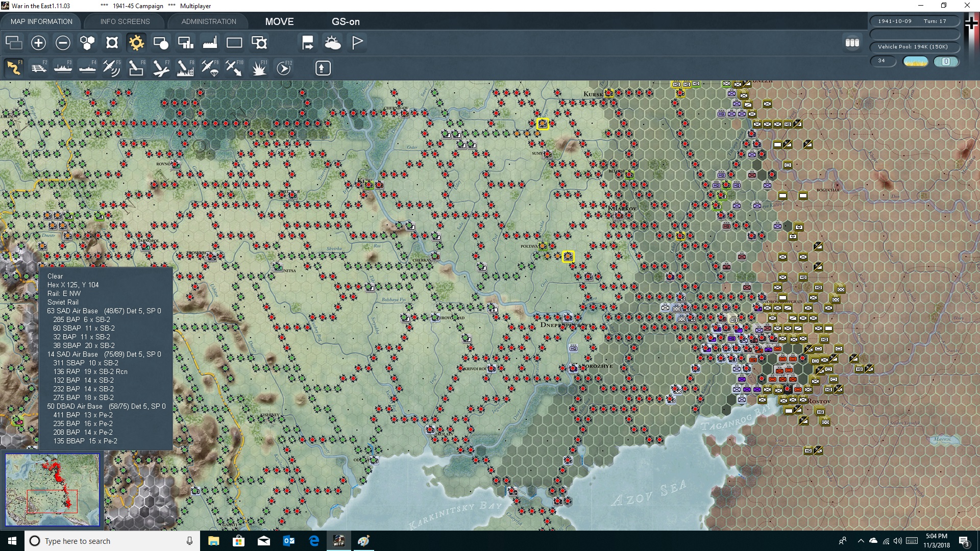Click the upward arrow box icon
The width and height of the screenshot is (980, 551).
[x=323, y=68]
